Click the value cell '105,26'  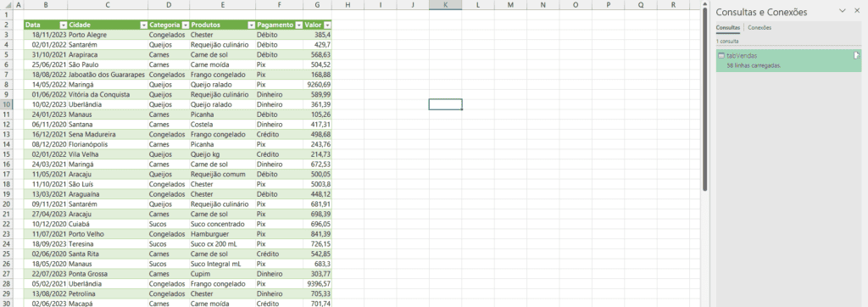(318, 114)
